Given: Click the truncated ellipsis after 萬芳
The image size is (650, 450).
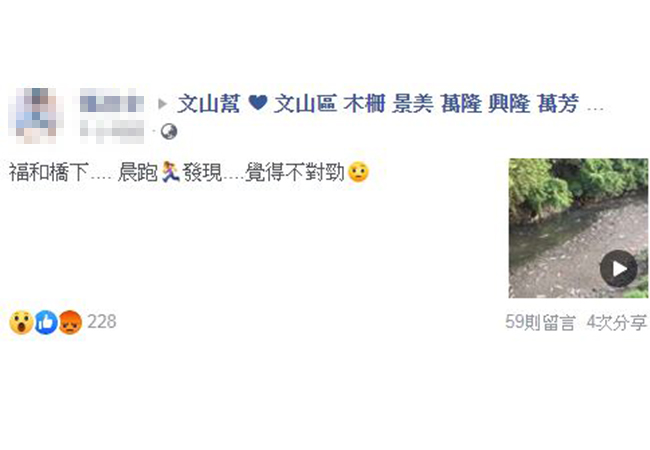Looking at the screenshot, I should point(596,109).
